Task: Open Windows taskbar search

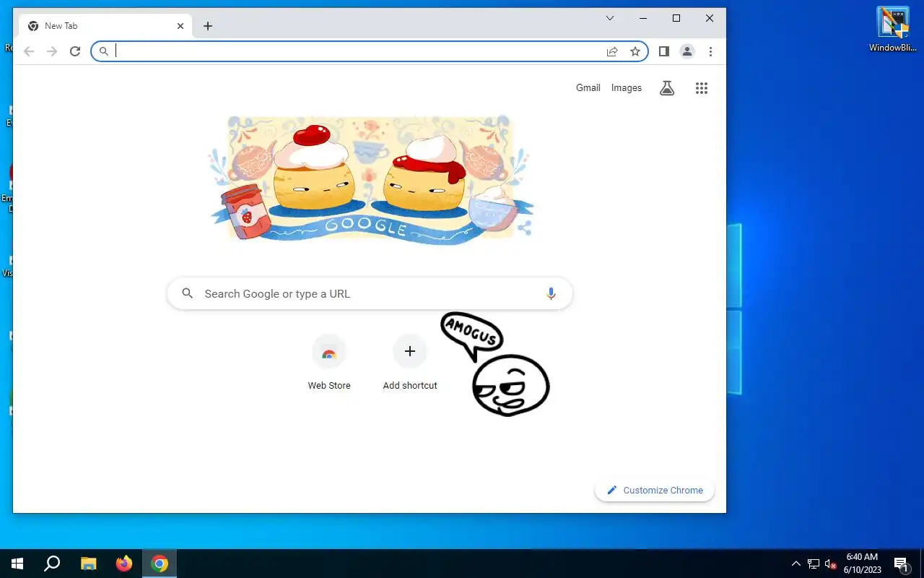Action: (x=52, y=564)
